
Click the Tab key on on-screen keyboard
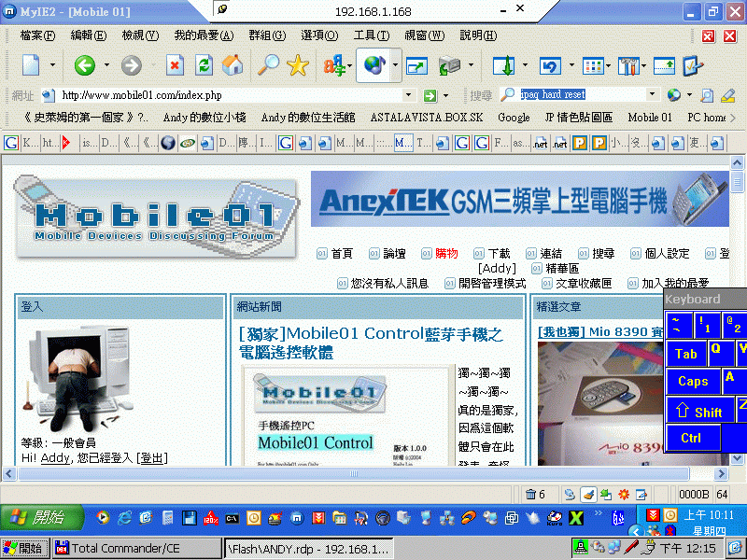click(x=685, y=354)
